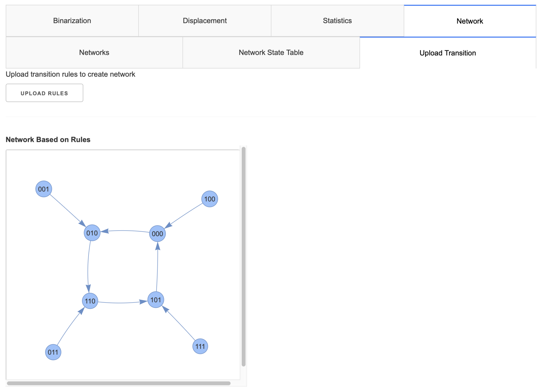542x392 pixels.
Task: Switch to the Binarization tab
Action: point(72,21)
